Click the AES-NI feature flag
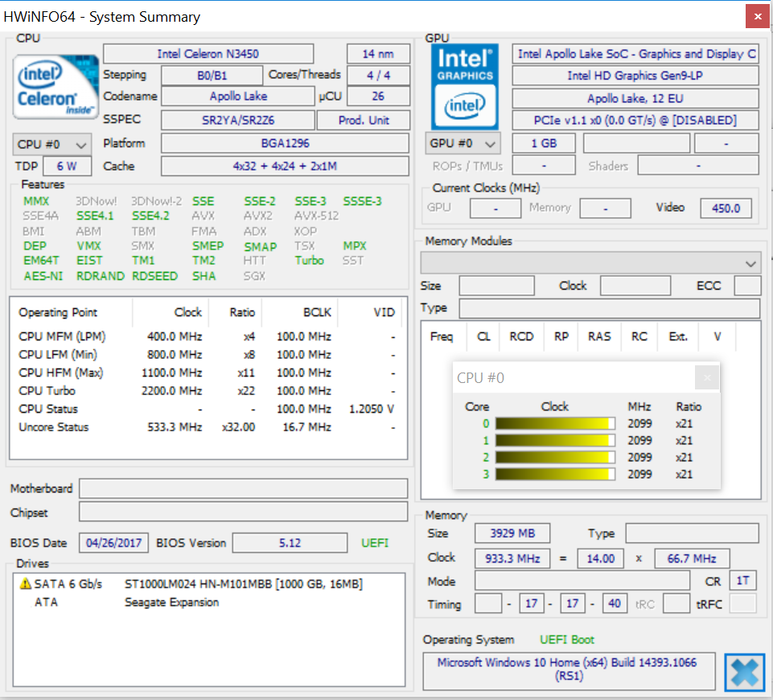The width and height of the screenshot is (773, 700). tap(43, 276)
